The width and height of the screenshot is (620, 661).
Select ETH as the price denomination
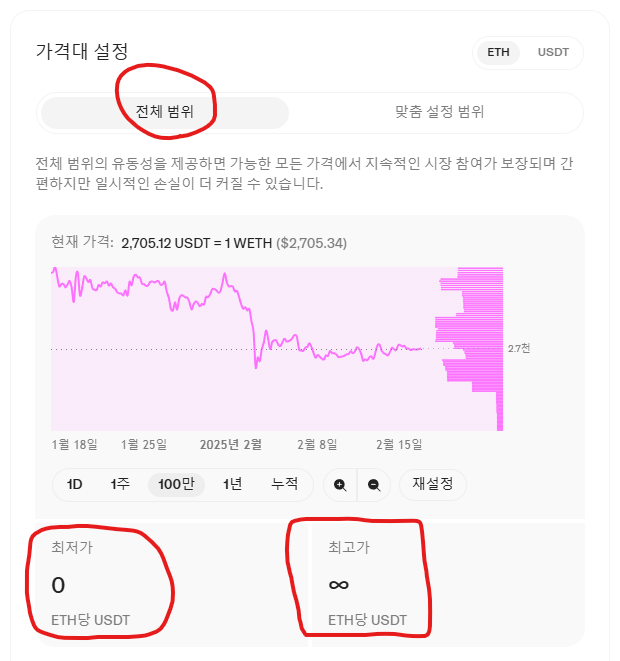tap(498, 53)
